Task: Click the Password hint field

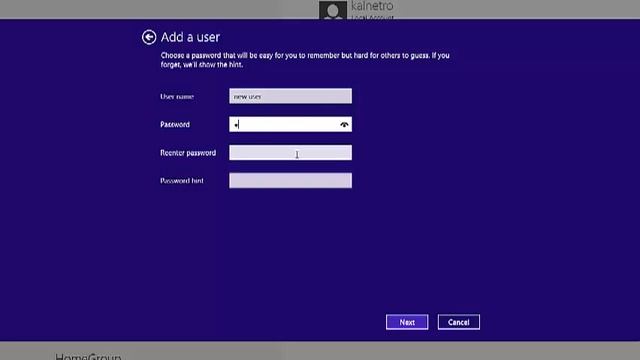Action: (290, 180)
